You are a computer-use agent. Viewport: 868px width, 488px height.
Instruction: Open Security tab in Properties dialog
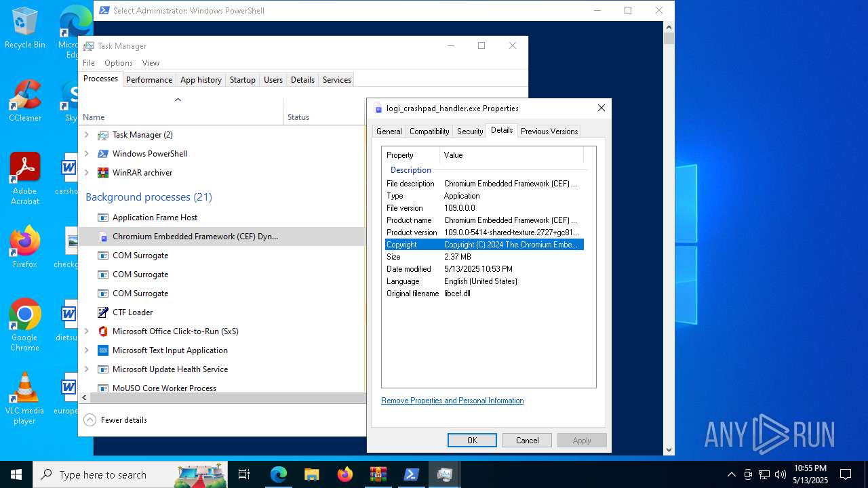click(470, 131)
